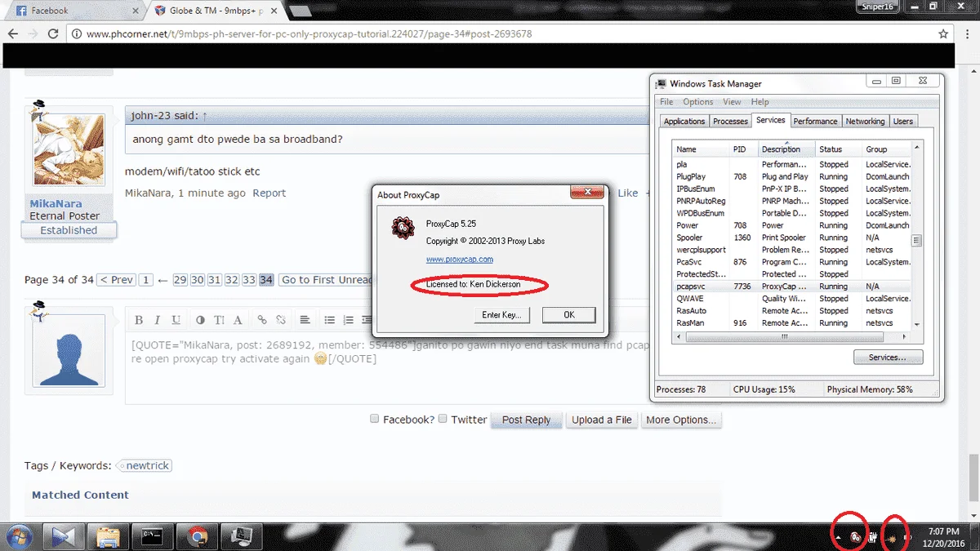This screenshot has width=980, height=551.
Task: Insert a link with the chain icon
Action: click(262, 320)
